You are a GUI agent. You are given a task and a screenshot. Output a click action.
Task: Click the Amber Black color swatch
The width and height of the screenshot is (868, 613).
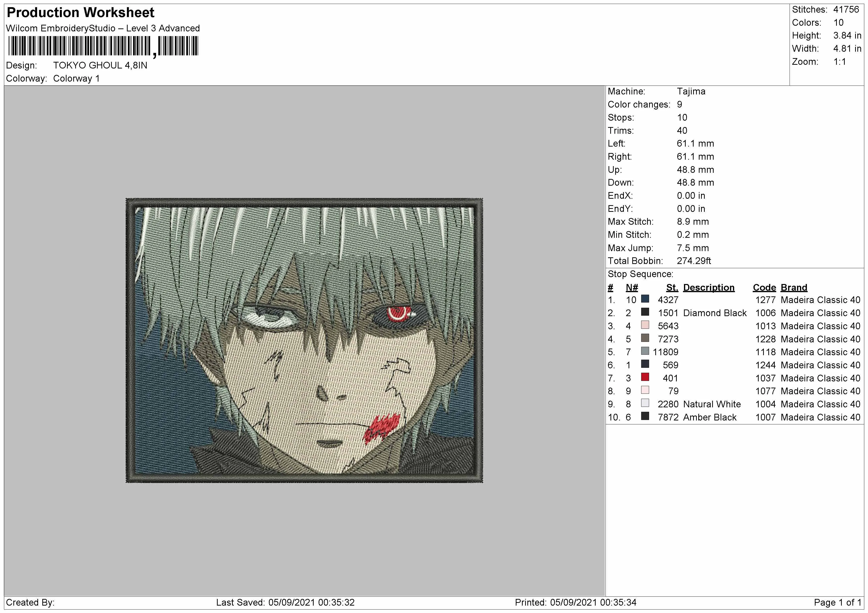(645, 416)
